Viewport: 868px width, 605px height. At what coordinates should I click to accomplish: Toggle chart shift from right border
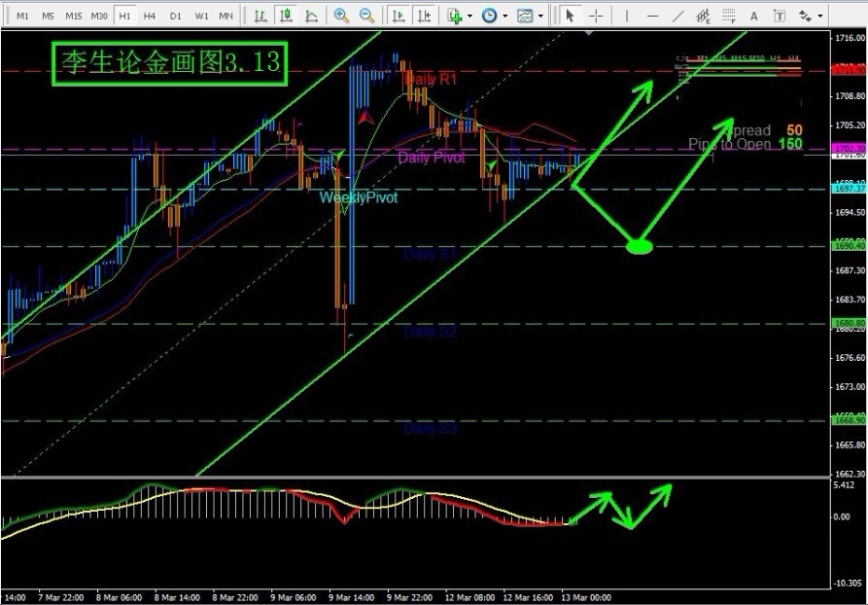point(424,16)
